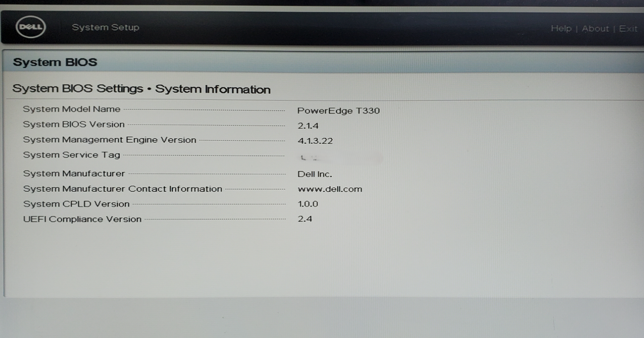Select the System Manufacturer Contact Information label

coord(123,189)
